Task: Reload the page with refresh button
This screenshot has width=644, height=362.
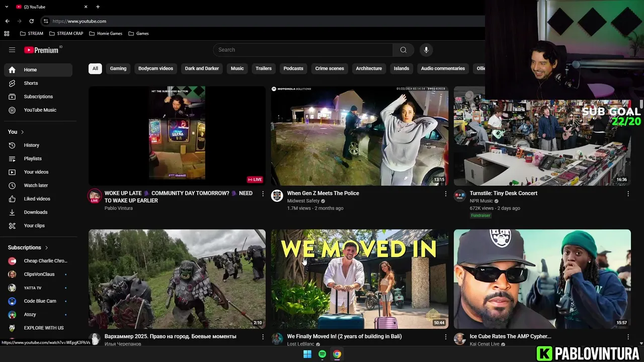Action: pyautogui.click(x=31, y=21)
